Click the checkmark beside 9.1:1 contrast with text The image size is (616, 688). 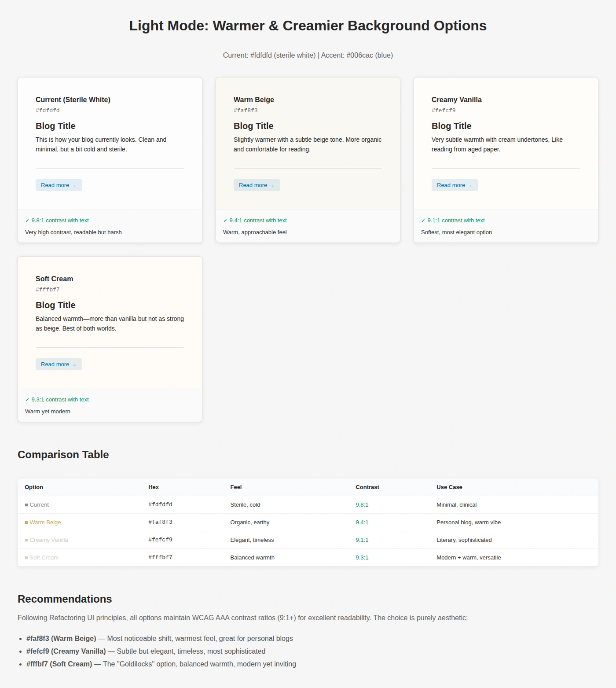(x=423, y=221)
